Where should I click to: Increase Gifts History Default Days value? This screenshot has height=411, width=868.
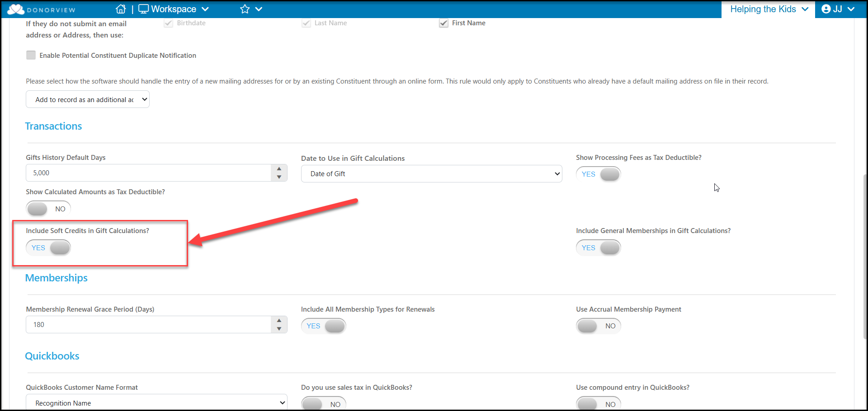tap(279, 168)
